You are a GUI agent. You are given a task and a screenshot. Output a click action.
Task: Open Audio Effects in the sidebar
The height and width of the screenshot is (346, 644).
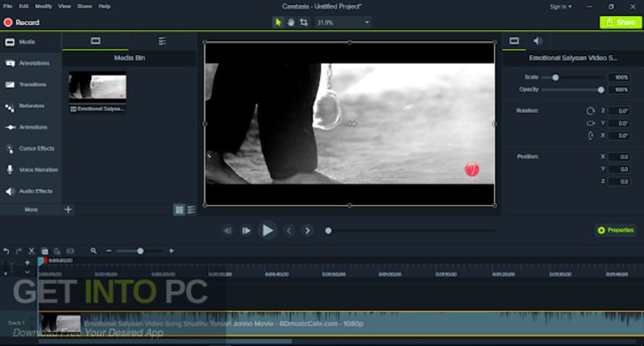pyautogui.click(x=31, y=191)
